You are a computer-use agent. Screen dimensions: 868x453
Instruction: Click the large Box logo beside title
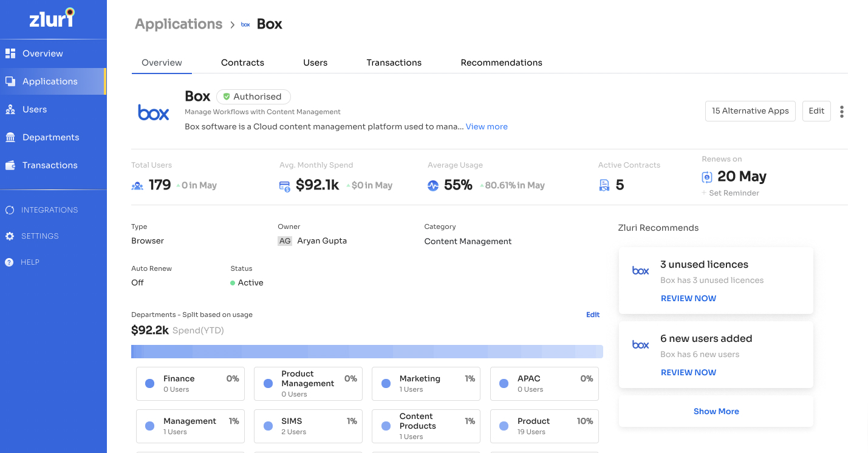[153, 112]
